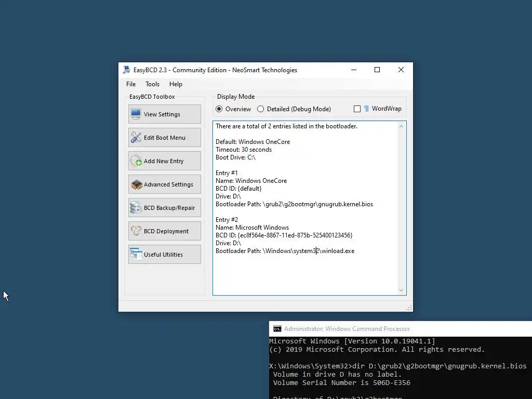Image resolution: width=532 pixels, height=399 pixels.
Task: Close the EasyBCD window
Action: click(401, 70)
